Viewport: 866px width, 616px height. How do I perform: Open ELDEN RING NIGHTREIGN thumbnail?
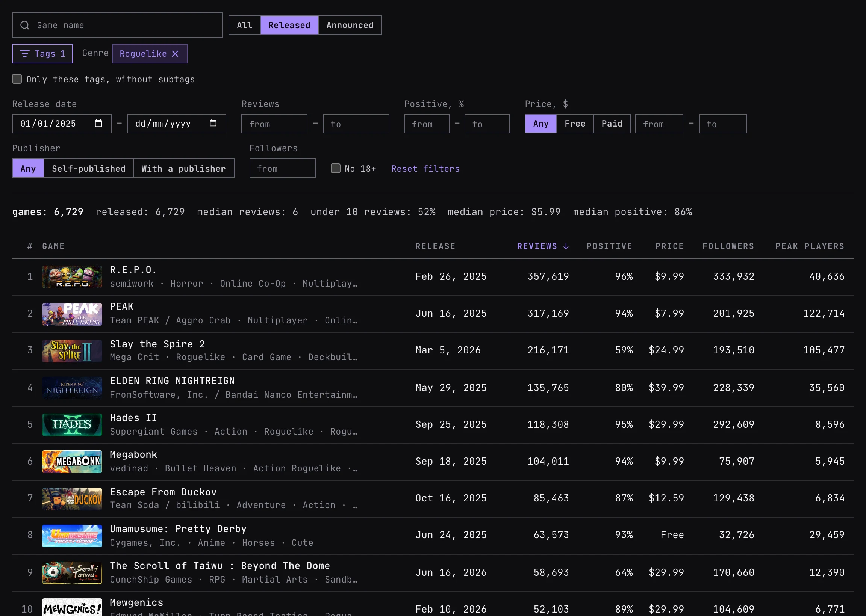coord(72,388)
